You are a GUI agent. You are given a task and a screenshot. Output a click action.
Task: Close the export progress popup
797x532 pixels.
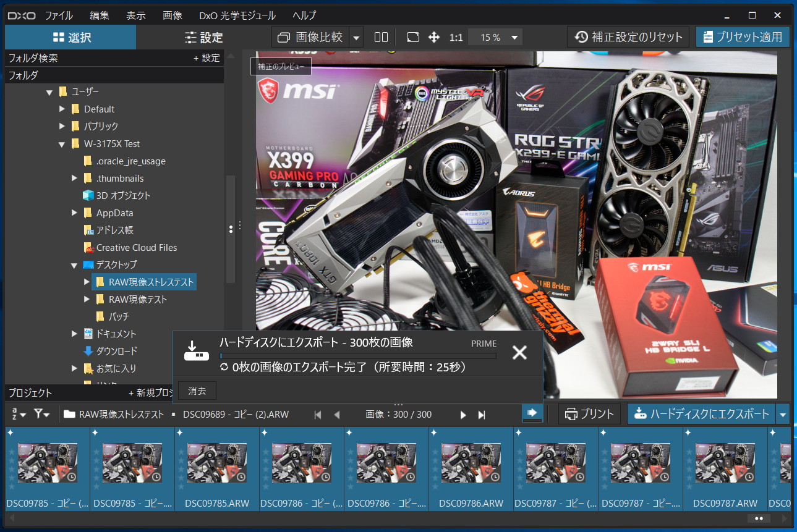[520, 352]
